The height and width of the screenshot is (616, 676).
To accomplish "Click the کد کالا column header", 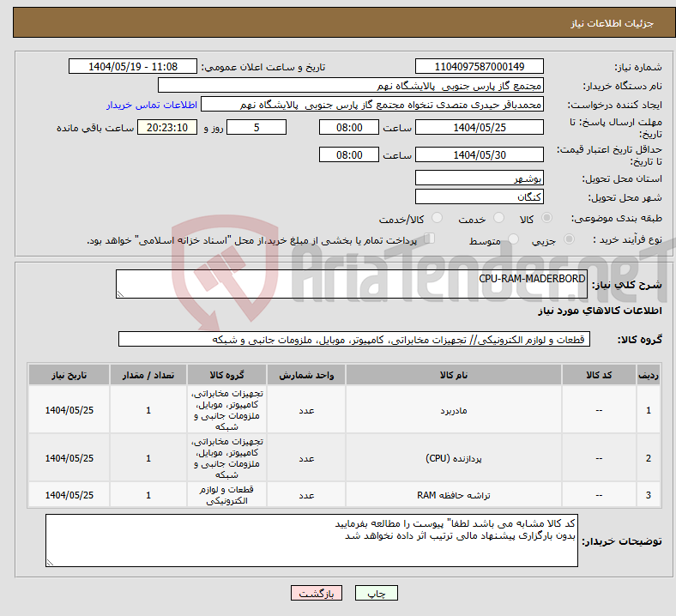I will (x=599, y=375).
